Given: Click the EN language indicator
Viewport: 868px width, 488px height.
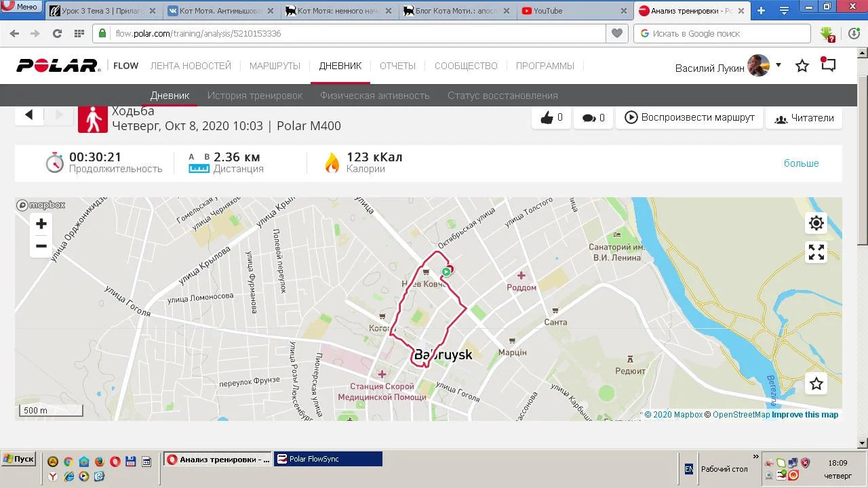Looking at the screenshot, I should (x=689, y=469).
